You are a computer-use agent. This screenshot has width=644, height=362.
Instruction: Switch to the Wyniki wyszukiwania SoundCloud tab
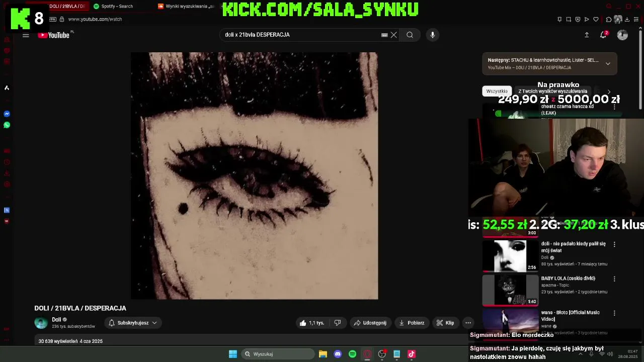tap(186, 6)
